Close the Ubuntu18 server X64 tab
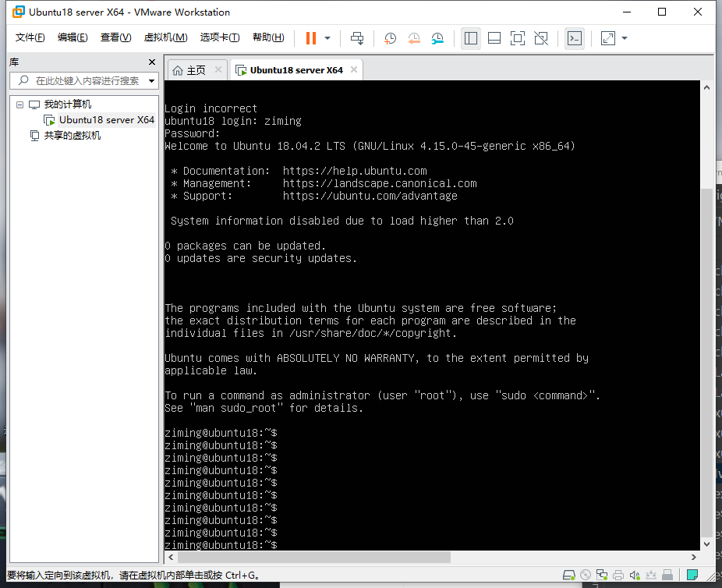The image size is (722, 588). [x=354, y=69]
